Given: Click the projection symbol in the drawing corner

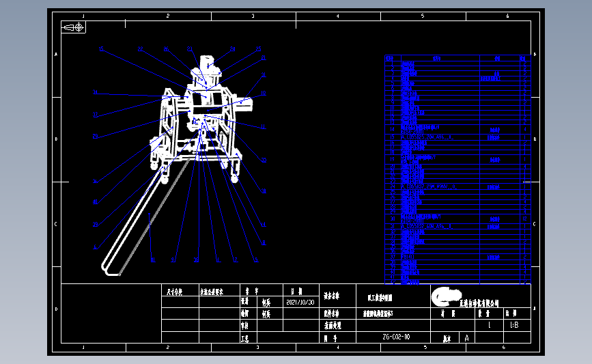Looking at the screenshot, I should (74, 27).
